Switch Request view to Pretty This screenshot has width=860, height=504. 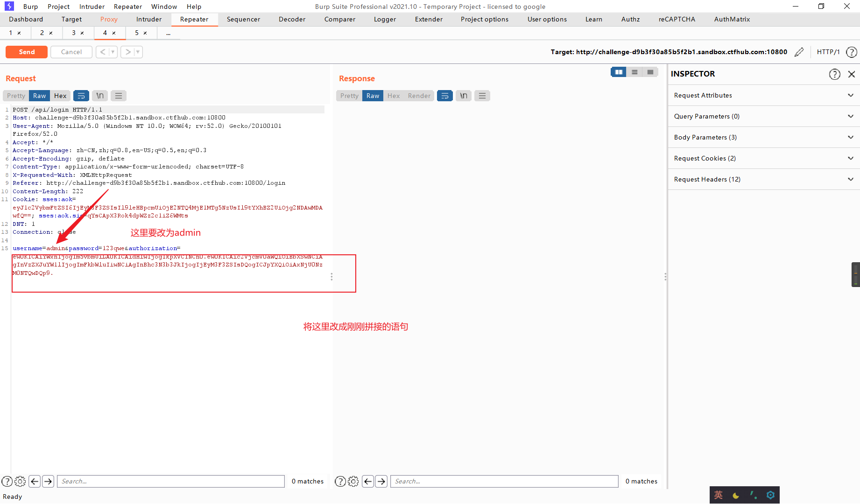[16, 96]
